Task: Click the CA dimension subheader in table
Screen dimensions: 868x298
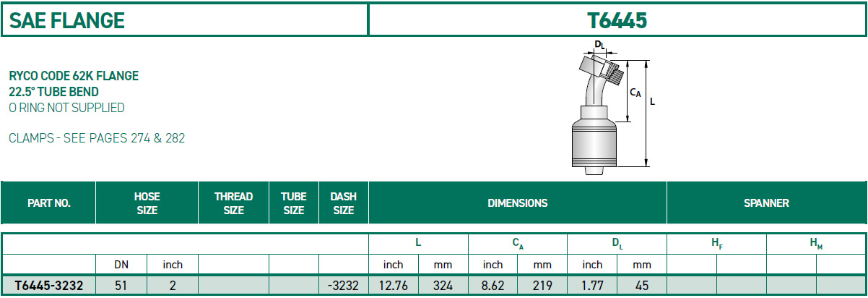Action: pyautogui.click(x=518, y=244)
